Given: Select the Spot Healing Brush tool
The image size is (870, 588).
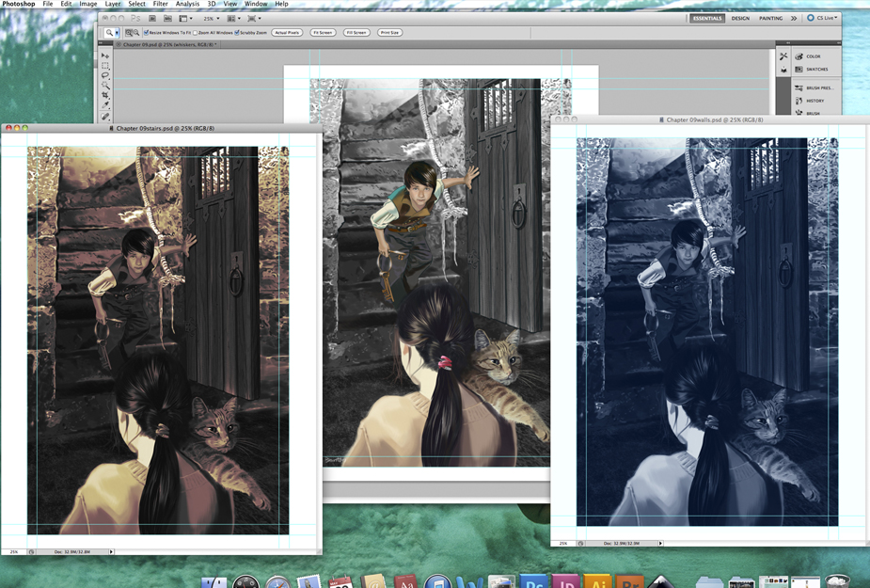Looking at the screenshot, I should click(x=105, y=116).
